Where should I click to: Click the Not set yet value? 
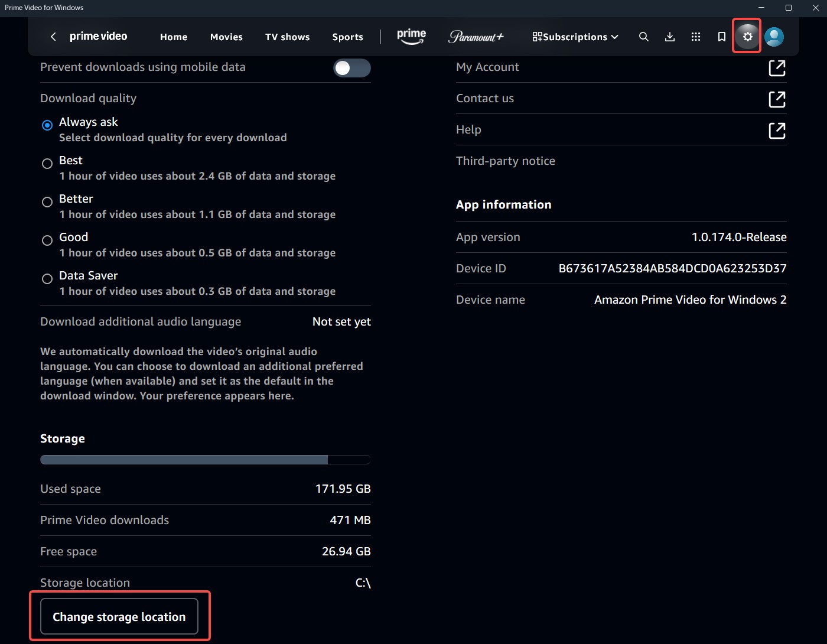tap(341, 321)
